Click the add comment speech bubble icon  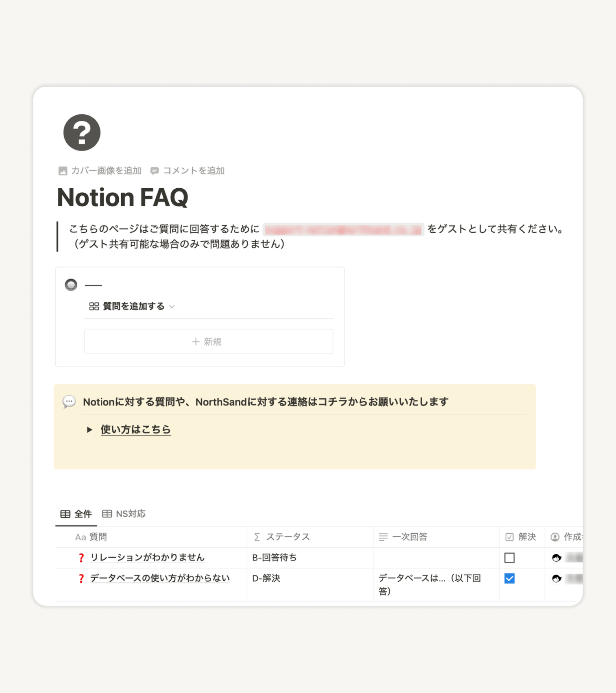[x=154, y=171]
